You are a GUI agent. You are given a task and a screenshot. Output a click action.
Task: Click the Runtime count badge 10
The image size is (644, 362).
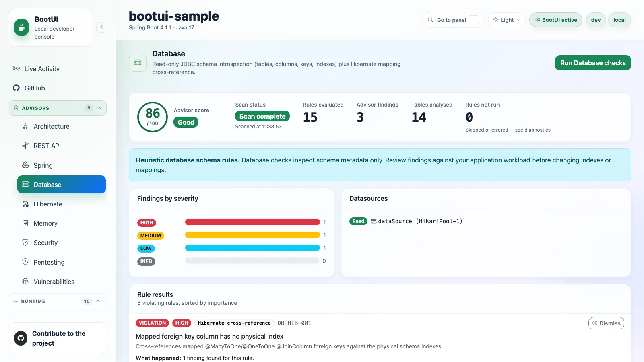(87, 301)
